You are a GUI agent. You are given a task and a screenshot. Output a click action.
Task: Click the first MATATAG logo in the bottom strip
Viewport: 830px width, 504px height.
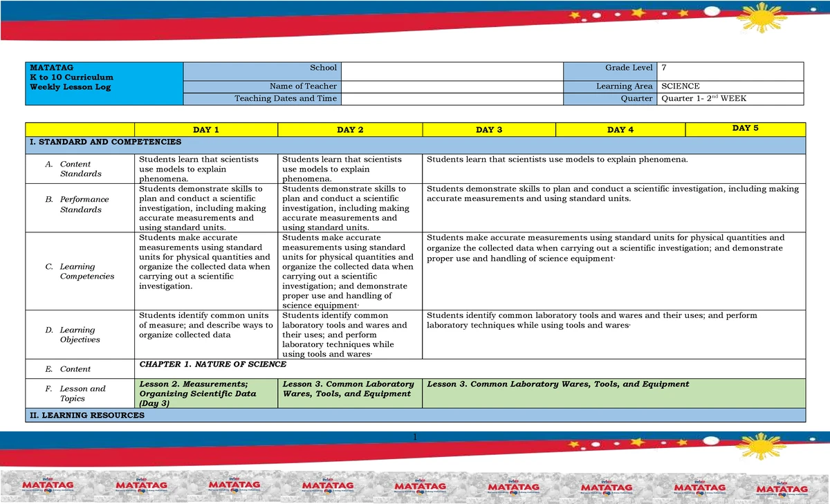point(48,487)
